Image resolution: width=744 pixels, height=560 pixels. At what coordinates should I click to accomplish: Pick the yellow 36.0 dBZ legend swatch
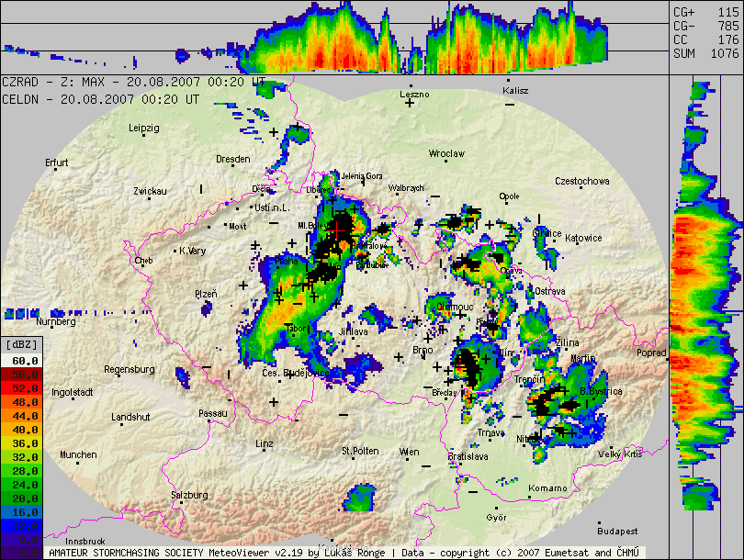click(22, 442)
